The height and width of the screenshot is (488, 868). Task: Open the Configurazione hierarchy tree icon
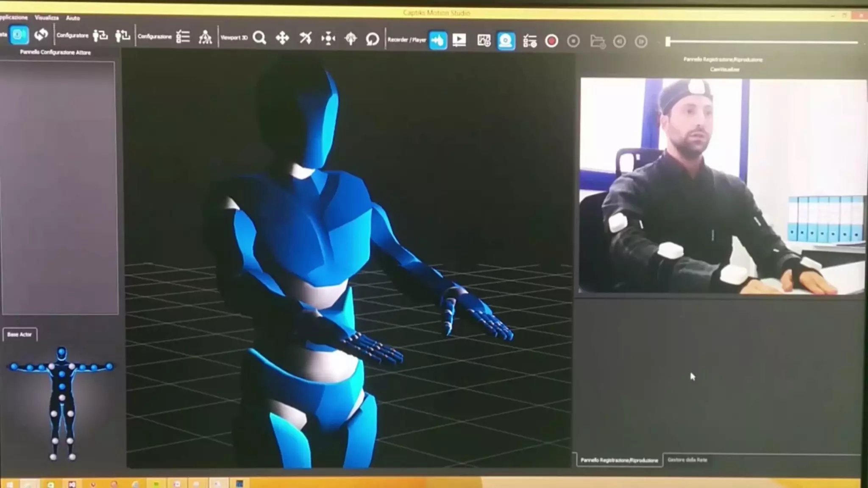tap(205, 37)
